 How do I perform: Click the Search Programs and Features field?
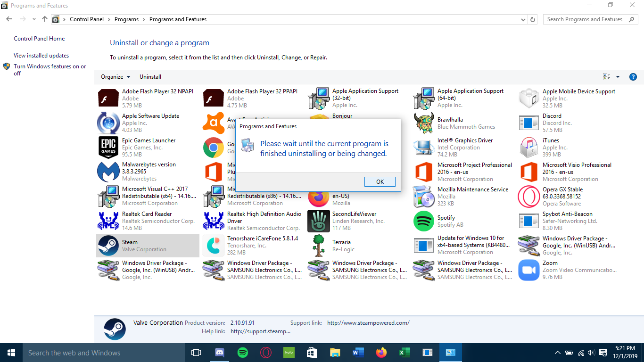pos(589,19)
